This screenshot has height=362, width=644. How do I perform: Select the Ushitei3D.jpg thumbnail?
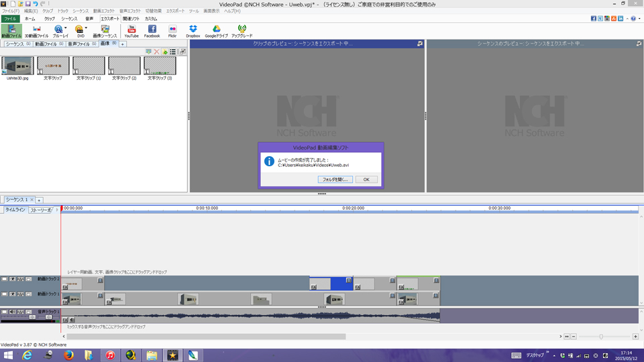coord(17,66)
